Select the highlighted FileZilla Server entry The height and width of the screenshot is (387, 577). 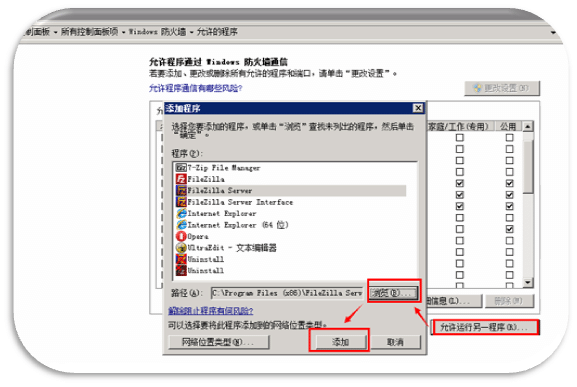click(291, 191)
